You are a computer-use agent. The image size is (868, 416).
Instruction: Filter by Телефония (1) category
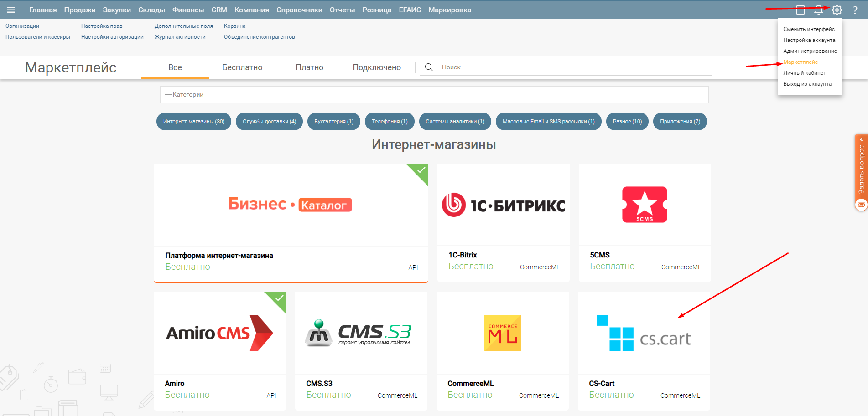(390, 122)
